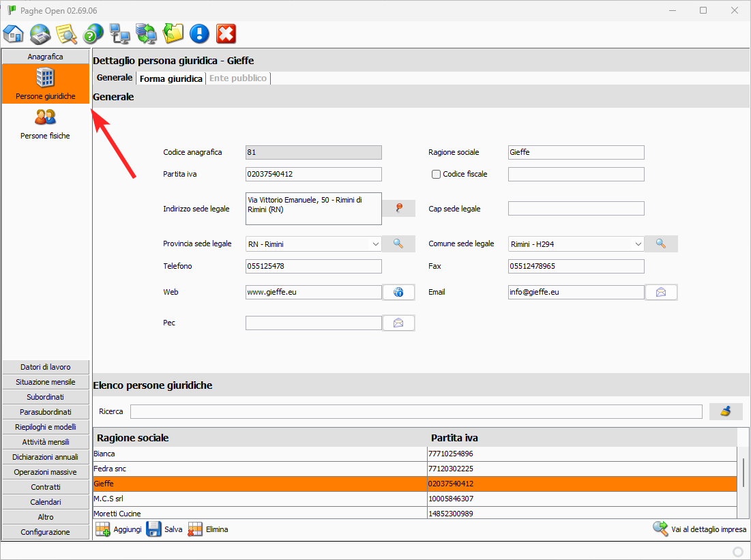
Task: Click the Home icon in the toolbar
Action: (x=14, y=33)
